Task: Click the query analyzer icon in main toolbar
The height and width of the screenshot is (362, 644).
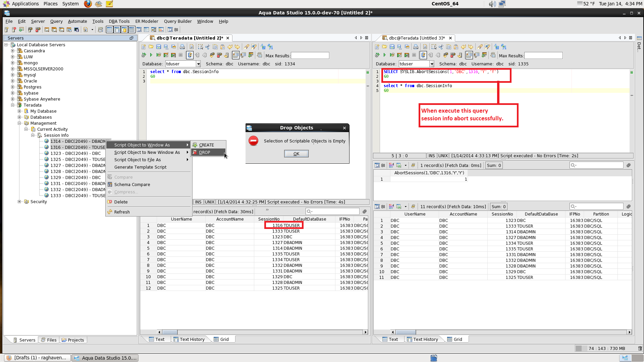Action: 47,30
